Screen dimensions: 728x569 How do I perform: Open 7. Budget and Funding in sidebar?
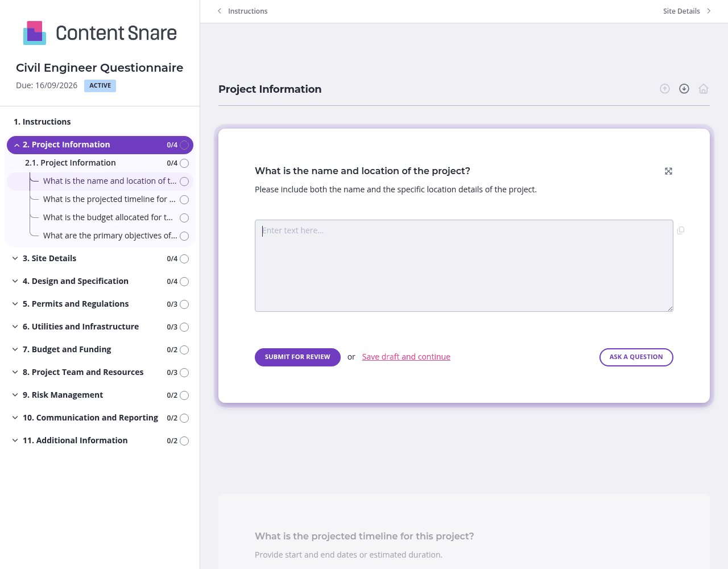tap(67, 349)
